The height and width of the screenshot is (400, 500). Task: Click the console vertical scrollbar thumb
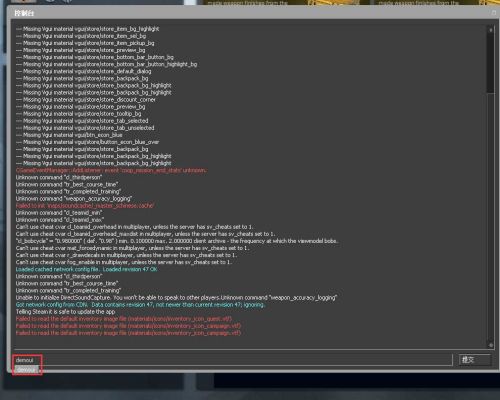[490, 63]
